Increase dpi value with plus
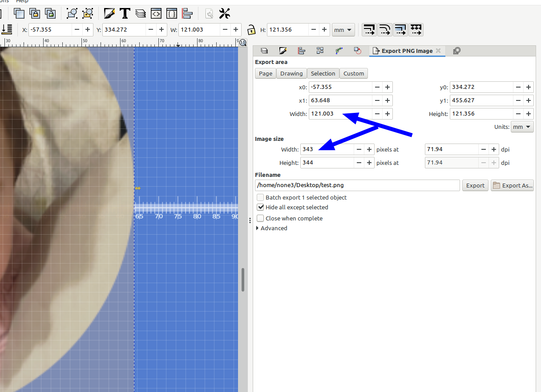 point(493,149)
